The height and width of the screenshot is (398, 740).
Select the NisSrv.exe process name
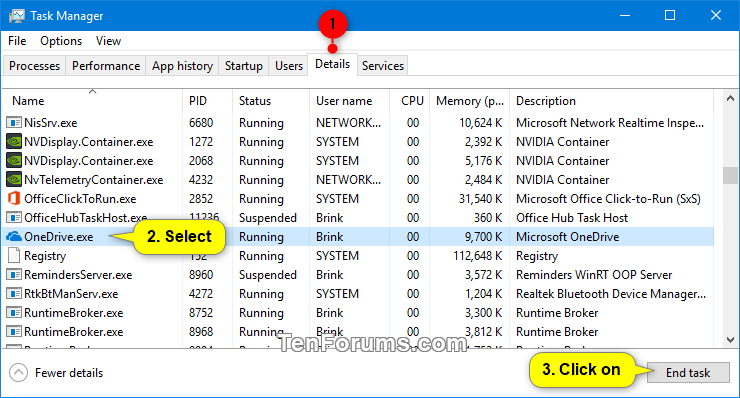[x=50, y=123]
